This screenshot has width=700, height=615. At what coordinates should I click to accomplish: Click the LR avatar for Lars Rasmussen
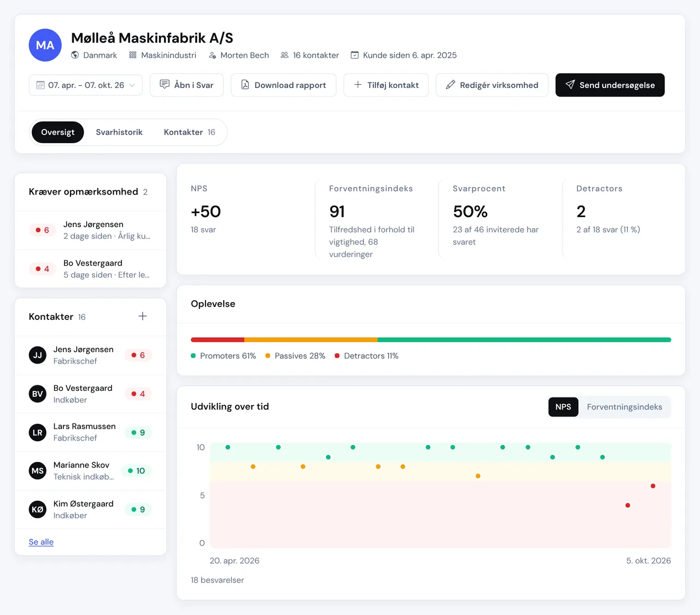tap(38, 432)
